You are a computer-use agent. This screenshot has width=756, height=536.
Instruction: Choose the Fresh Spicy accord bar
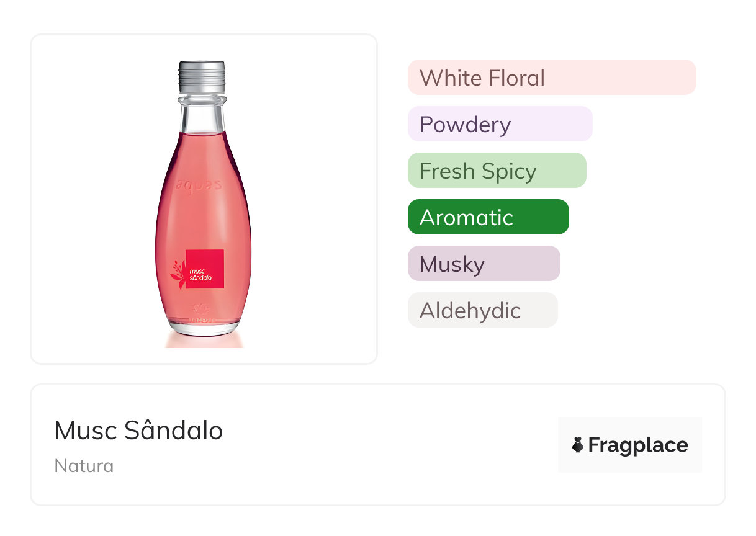497,171
